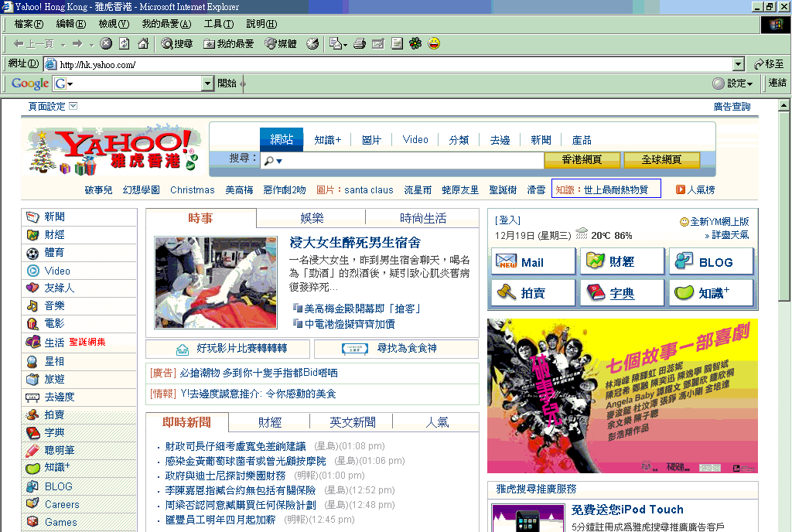Open the 我的最愛(A) menu
Viewport: 792px width, 532px height.
tap(166, 24)
